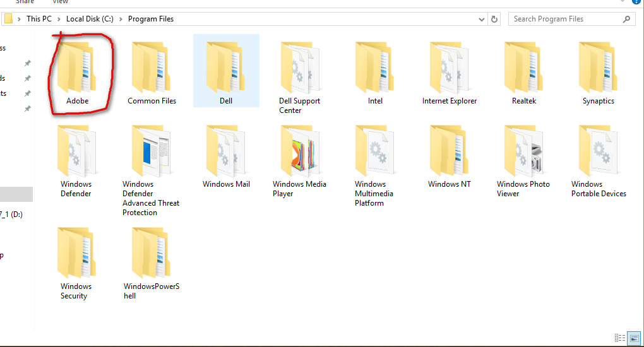Open the Synaptics folder
This screenshot has width=644, height=347.
(599, 68)
